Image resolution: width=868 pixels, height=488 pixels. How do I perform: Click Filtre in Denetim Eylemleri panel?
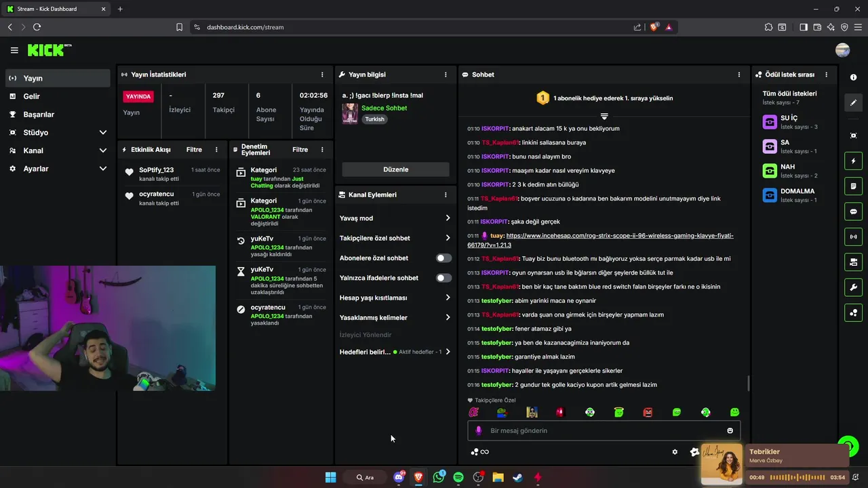click(300, 150)
